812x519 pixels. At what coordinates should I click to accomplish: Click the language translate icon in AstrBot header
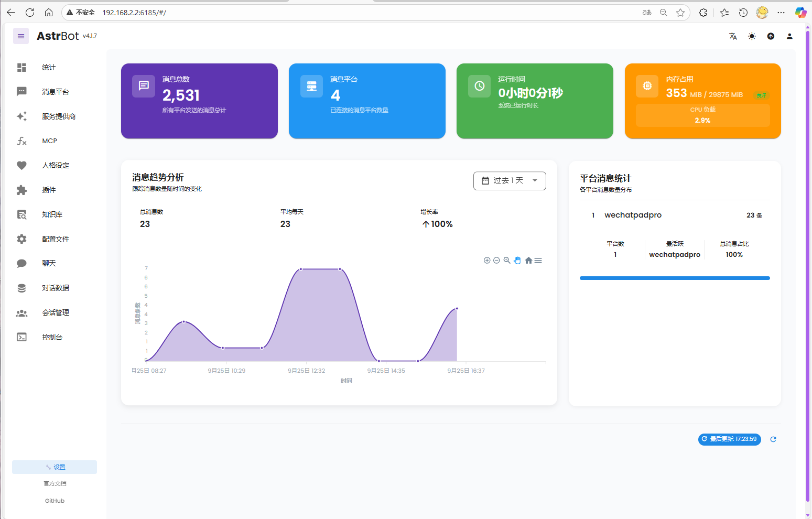point(733,36)
